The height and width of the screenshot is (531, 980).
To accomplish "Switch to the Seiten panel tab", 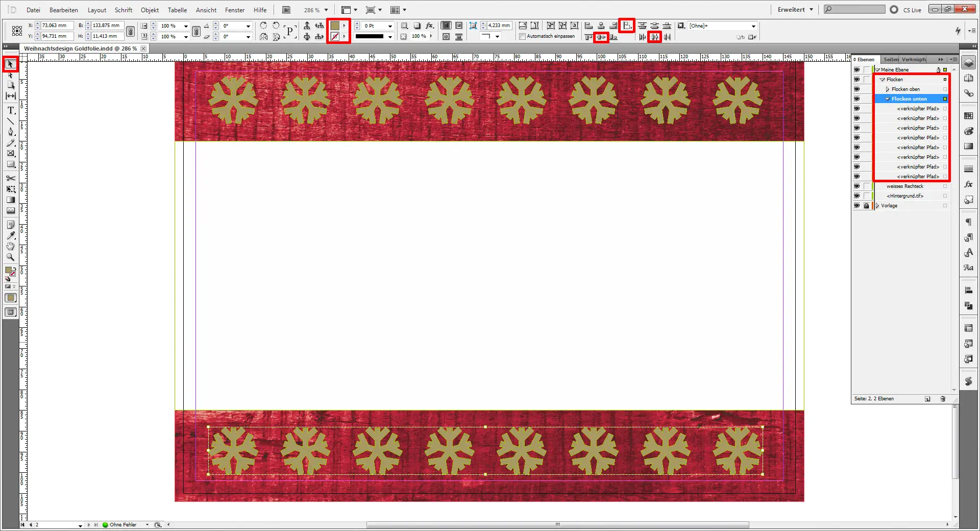I will 890,59.
